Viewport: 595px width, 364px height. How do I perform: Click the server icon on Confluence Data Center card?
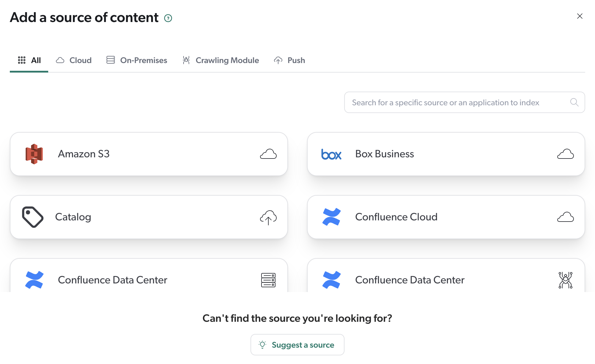(268, 280)
